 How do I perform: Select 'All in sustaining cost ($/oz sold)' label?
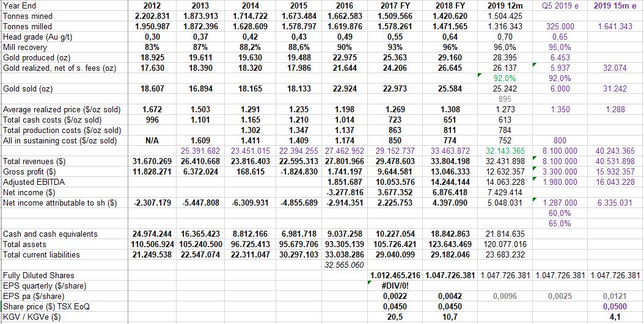(59, 141)
